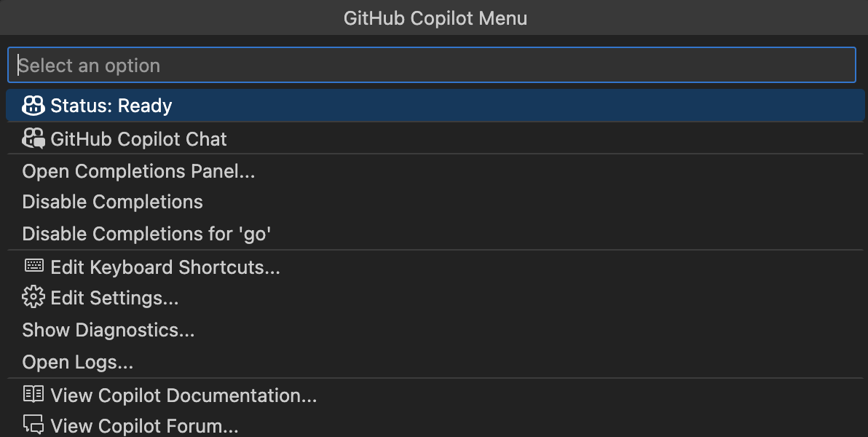The height and width of the screenshot is (437, 868).
Task: Click the Copilot Chat icon
Action: (x=33, y=138)
